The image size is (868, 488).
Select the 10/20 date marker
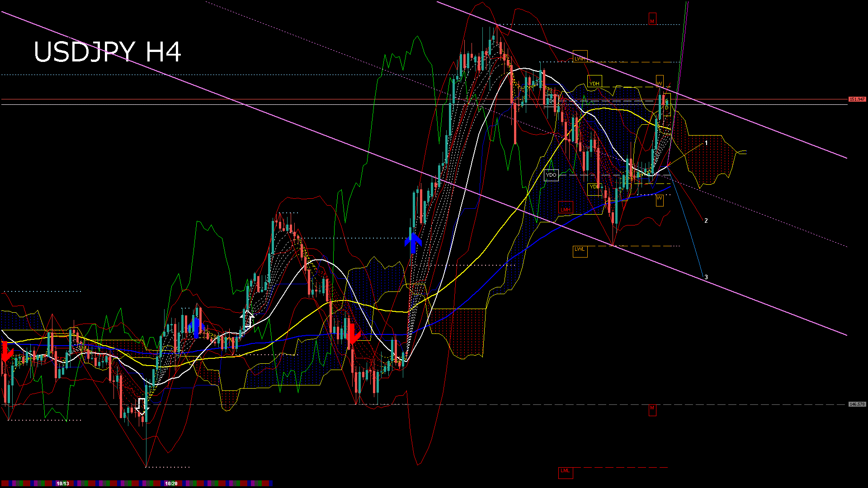(x=171, y=483)
